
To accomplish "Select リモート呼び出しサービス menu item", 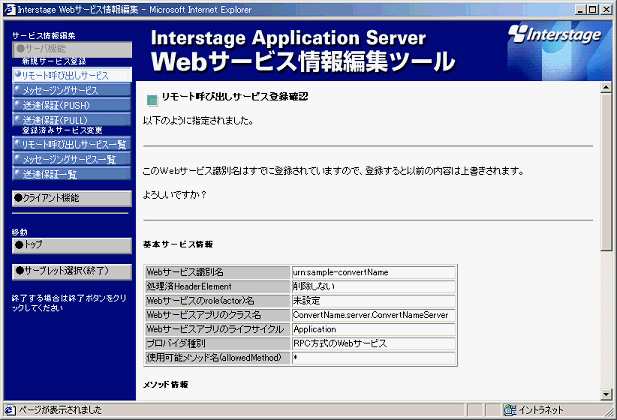I will 72,75.
